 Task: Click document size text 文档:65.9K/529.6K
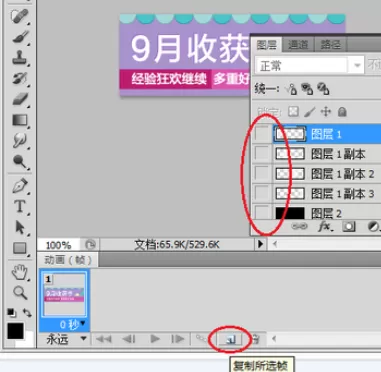tap(177, 245)
